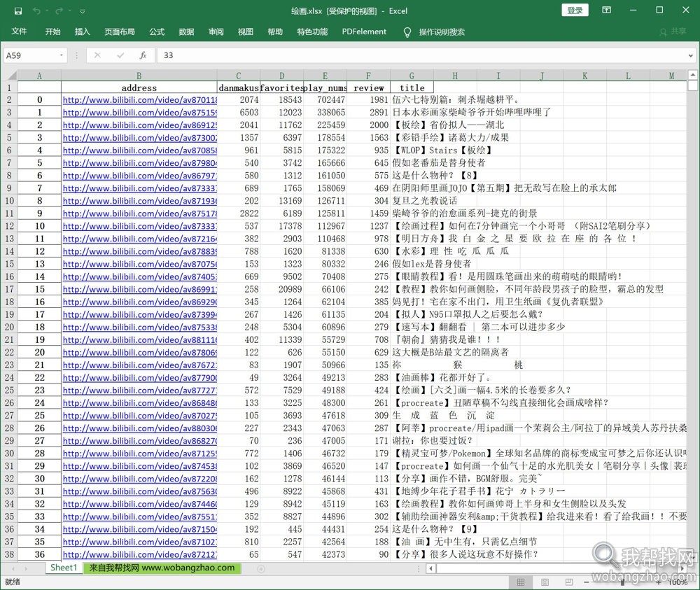Switch to the 开始 ribbon tab
Viewport: 700px width, 590px height.
click(x=52, y=31)
